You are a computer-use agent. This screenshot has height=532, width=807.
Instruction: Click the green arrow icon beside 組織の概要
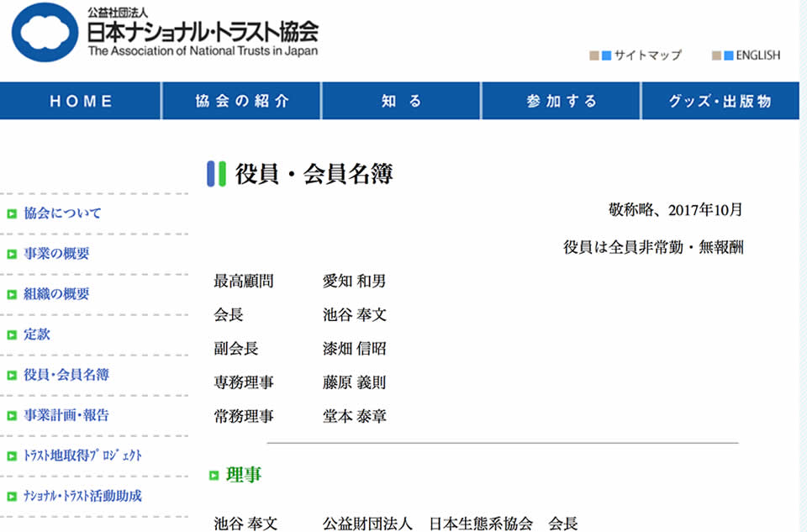[x=12, y=294]
